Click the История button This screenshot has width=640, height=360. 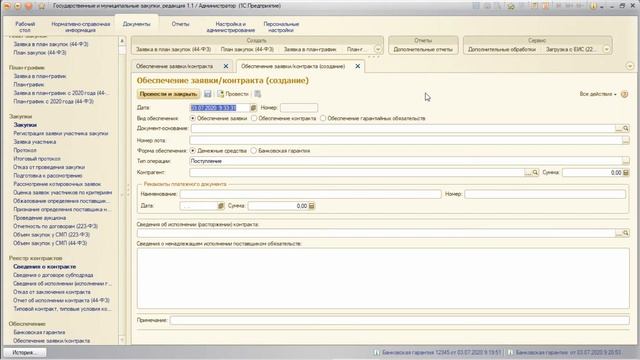coord(24,353)
